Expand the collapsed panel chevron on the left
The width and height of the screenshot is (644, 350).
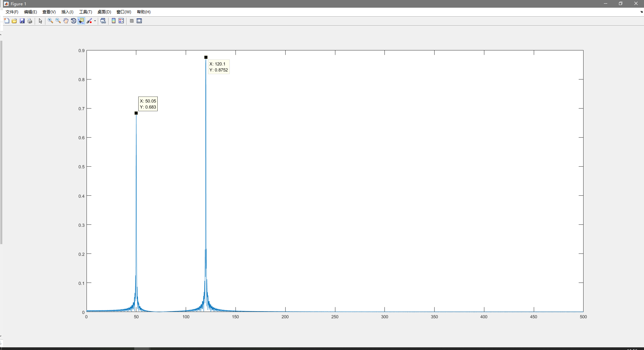pyautogui.click(x=2, y=34)
